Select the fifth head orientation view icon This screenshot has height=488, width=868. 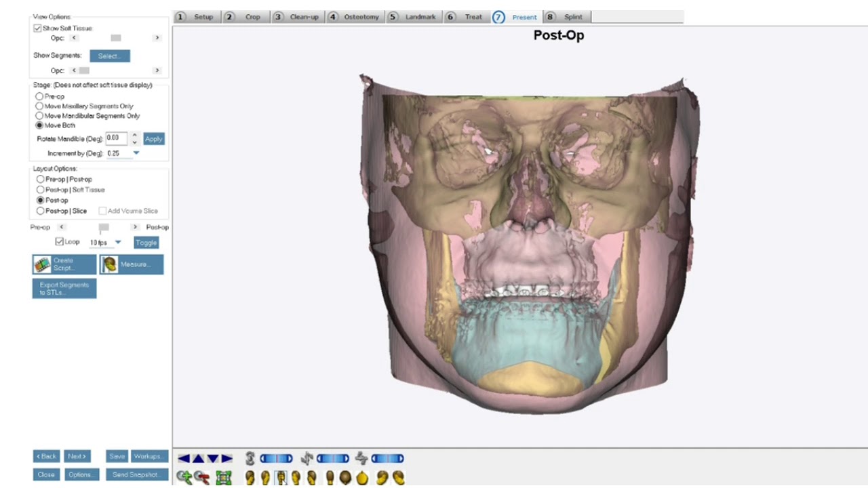(x=311, y=478)
